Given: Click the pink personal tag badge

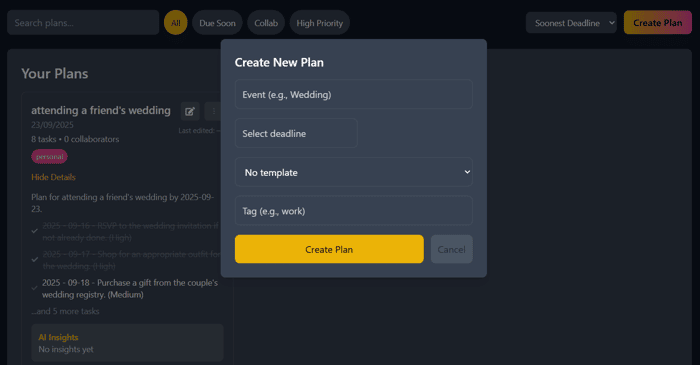Looking at the screenshot, I should 50,157.
